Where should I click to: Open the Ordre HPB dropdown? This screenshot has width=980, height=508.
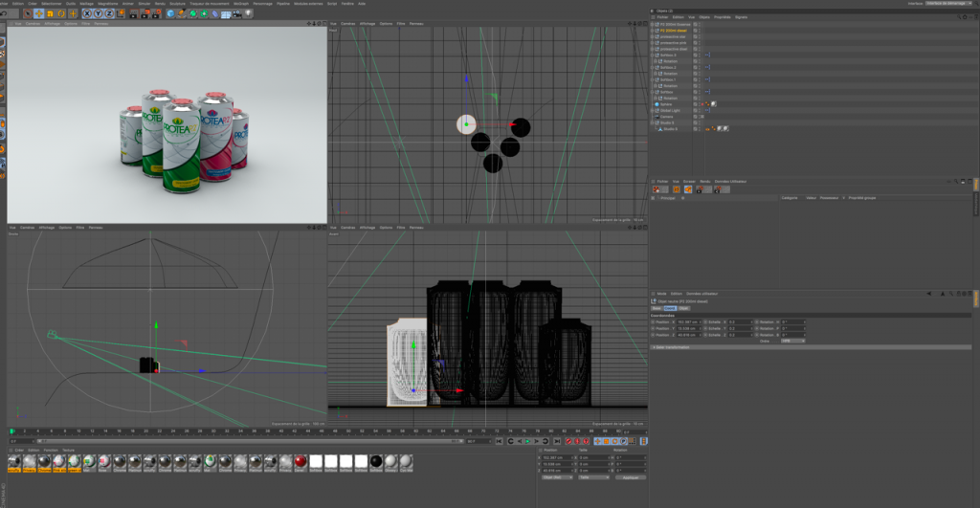point(793,342)
